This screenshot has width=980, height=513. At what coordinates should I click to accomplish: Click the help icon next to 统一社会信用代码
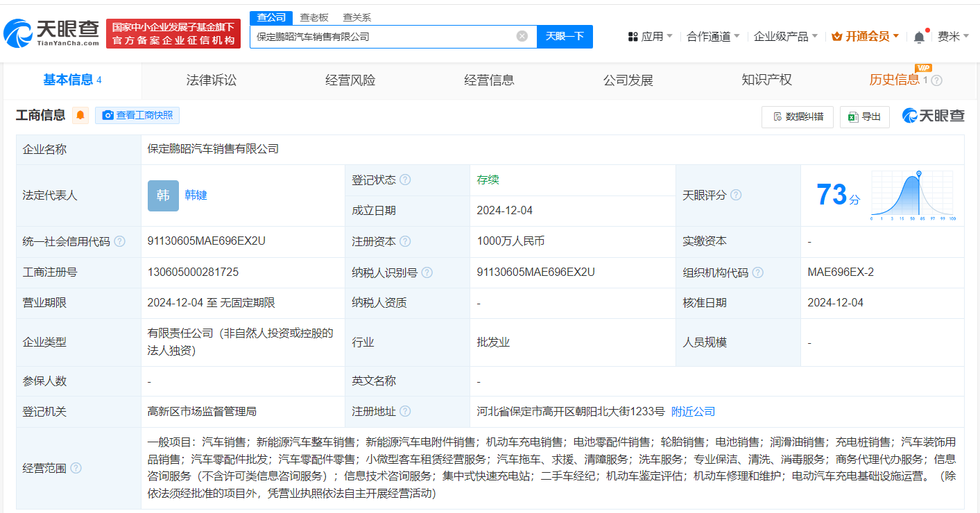(119, 241)
